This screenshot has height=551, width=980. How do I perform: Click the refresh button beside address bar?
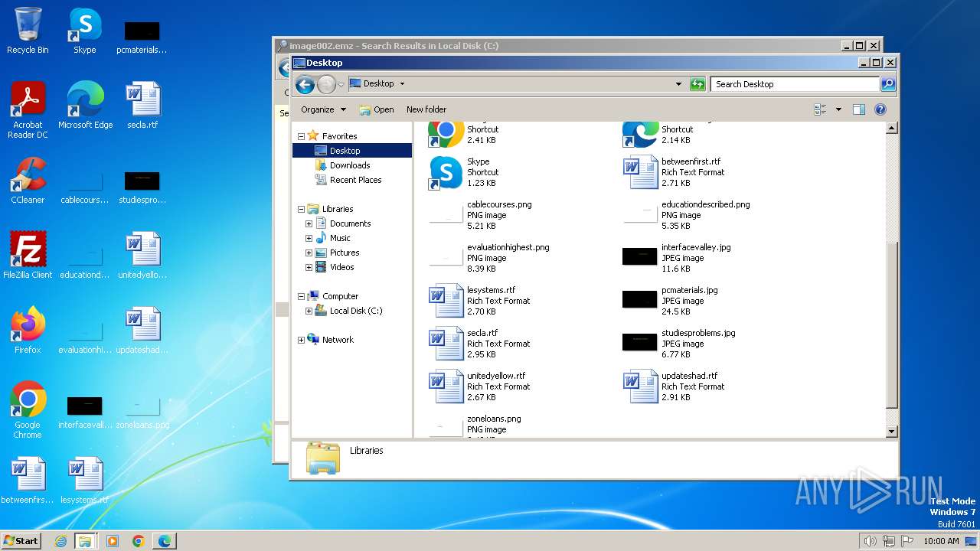[x=697, y=84]
